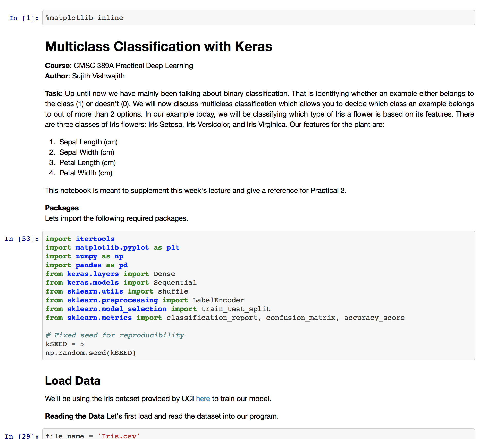Click the np.random.seed(kSEED) line

coord(90,353)
